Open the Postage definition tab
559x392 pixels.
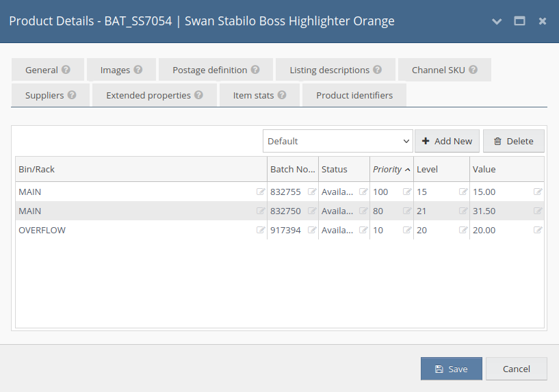tap(216, 70)
